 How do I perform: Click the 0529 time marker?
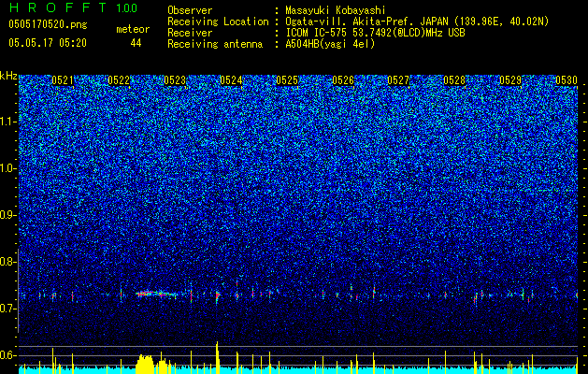click(510, 80)
